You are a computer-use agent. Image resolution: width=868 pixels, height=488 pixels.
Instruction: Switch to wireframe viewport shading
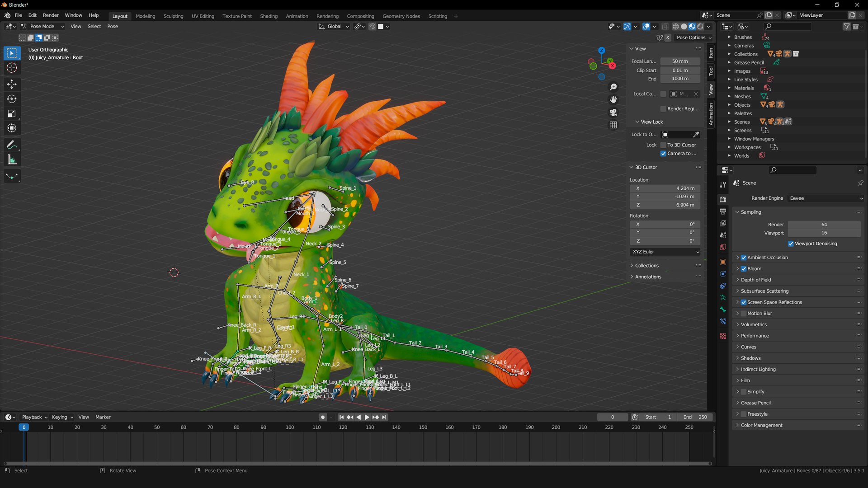pyautogui.click(x=675, y=27)
